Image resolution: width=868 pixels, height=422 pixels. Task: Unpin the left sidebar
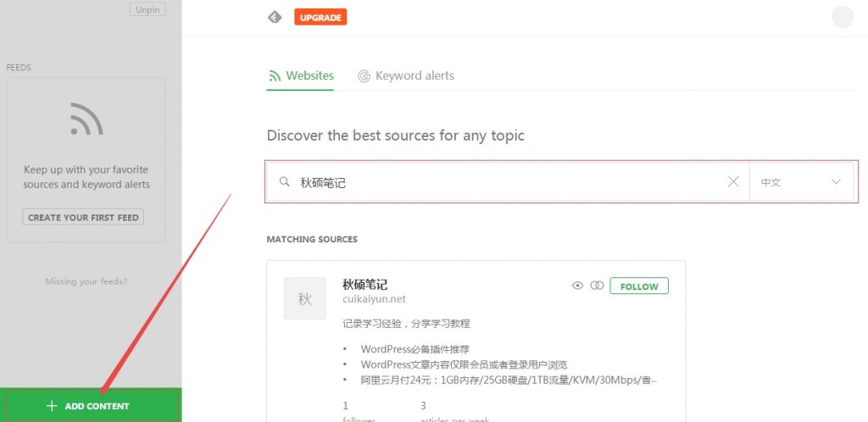pyautogui.click(x=147, y=9)
